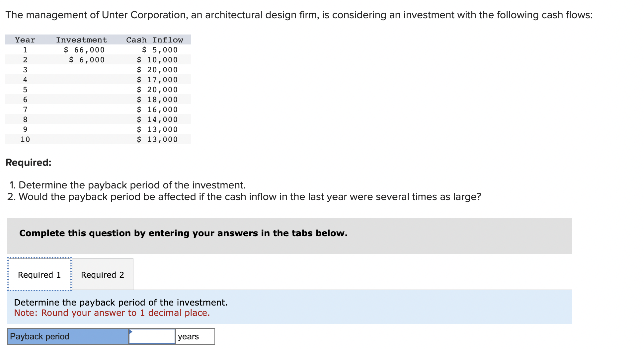Click the Payback period answer input field
Viewport: 644px width, 349px height.
coord(152,336)
